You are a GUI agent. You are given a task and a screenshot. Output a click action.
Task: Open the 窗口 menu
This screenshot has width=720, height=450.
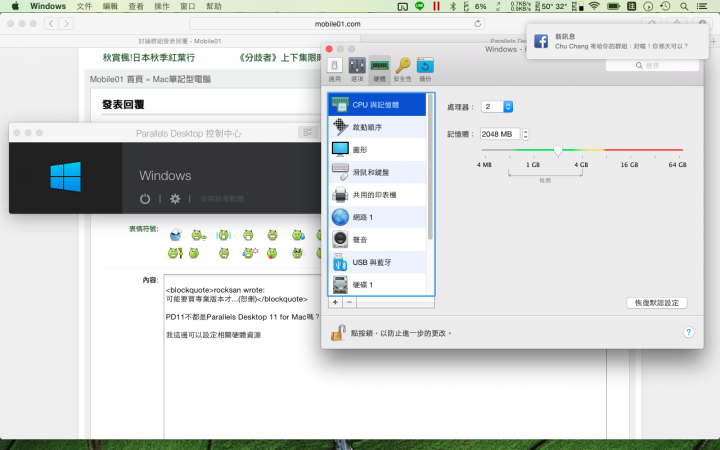click(x=187, y=6)
